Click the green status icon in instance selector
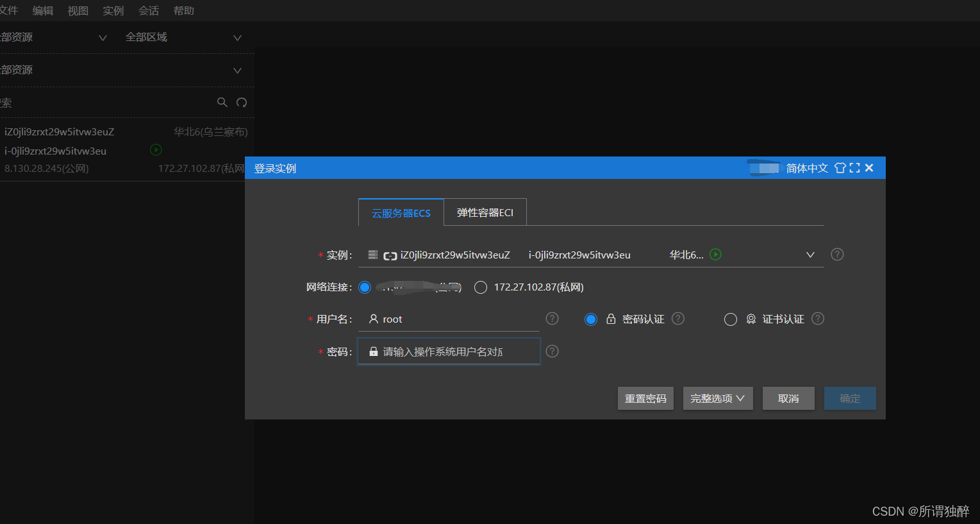The image size is (980, 524). tap(716, 255)
